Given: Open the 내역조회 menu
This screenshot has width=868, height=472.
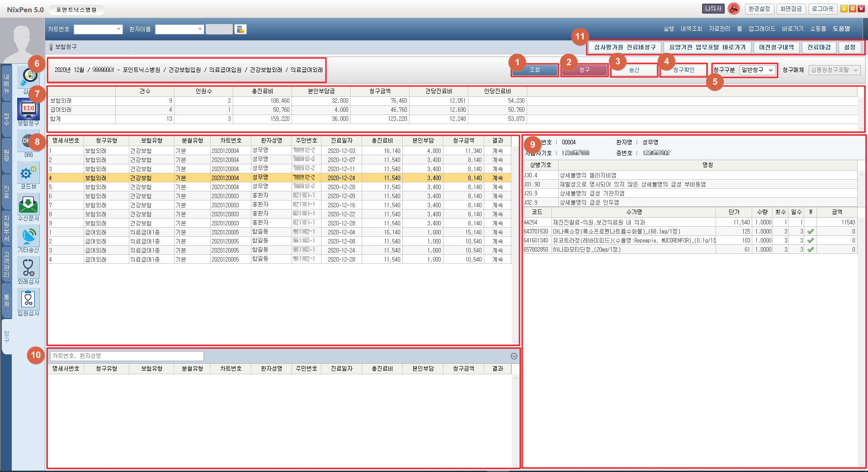Looking at the screenshot, I should coord(691,29).
